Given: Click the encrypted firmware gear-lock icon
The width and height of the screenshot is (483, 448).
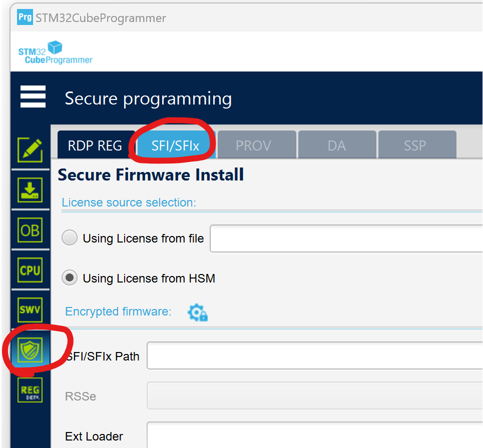Looking at the screenshot, I should point(197,312).
